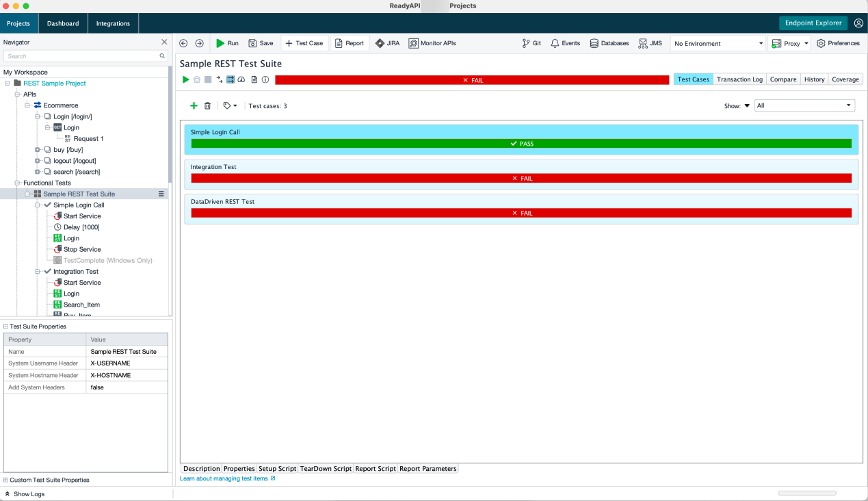Add a new test case
This screenshot has height=501, width=868.
tap(194, 105)
